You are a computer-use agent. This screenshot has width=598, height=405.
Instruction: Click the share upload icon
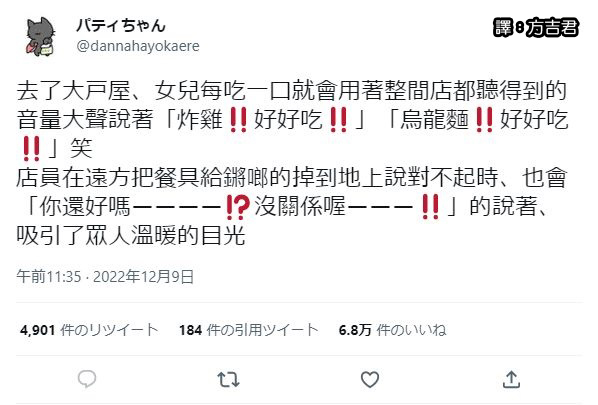click(511, 379)
